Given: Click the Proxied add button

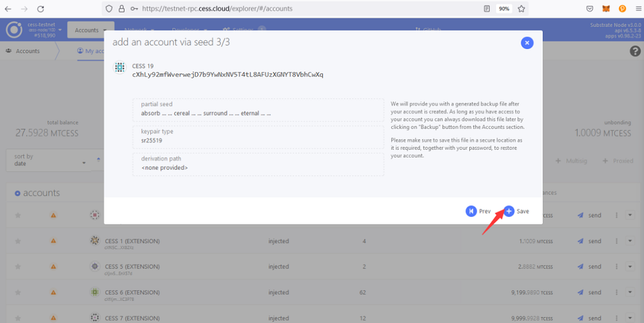Looking at the screenshot, I should tap(617, 161).
